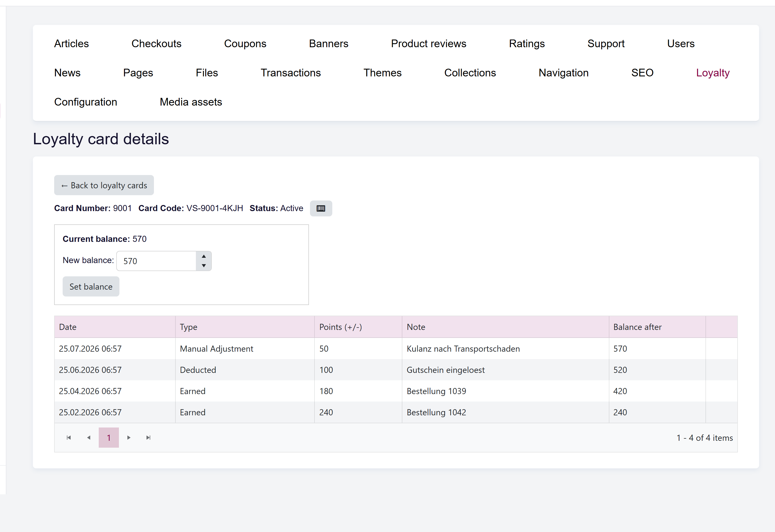
Task: Sort by Points (+/-) column header
Action: [x=358, y=327]
